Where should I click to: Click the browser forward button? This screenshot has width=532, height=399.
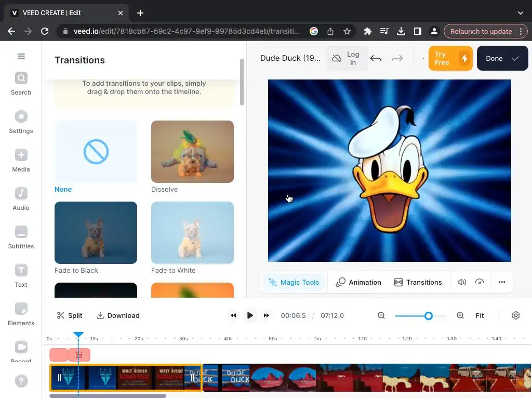point(28,31)
